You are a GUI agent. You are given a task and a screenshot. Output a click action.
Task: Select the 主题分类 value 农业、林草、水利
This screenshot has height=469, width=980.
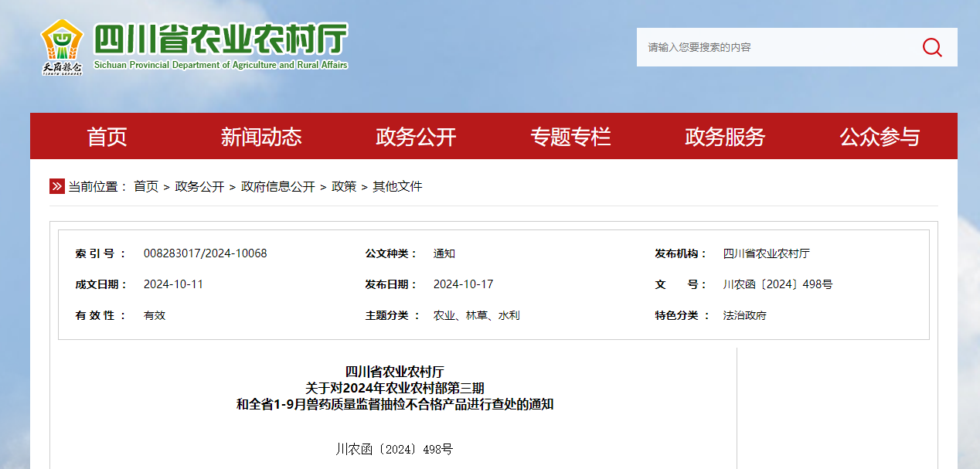point(476,315)
